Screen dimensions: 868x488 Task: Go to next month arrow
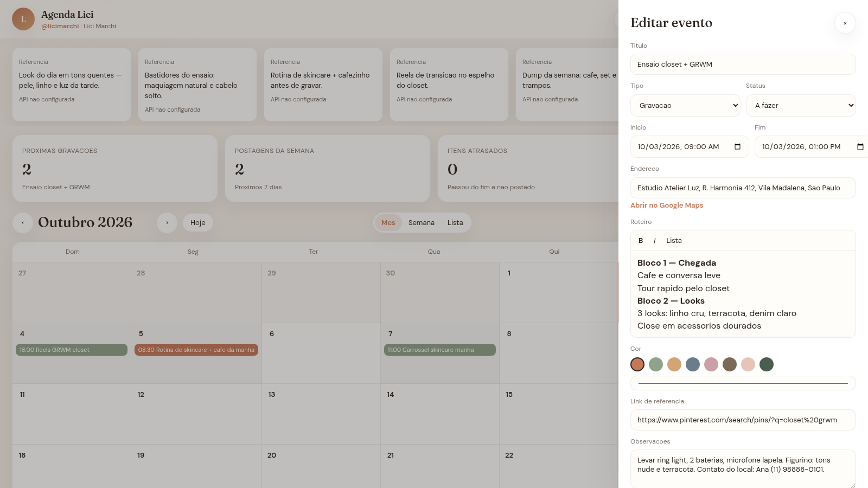(167, 223)
